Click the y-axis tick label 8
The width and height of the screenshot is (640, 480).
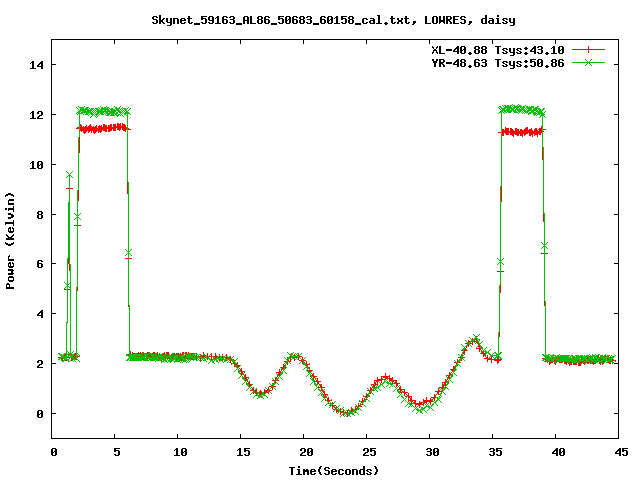[40, 215]
